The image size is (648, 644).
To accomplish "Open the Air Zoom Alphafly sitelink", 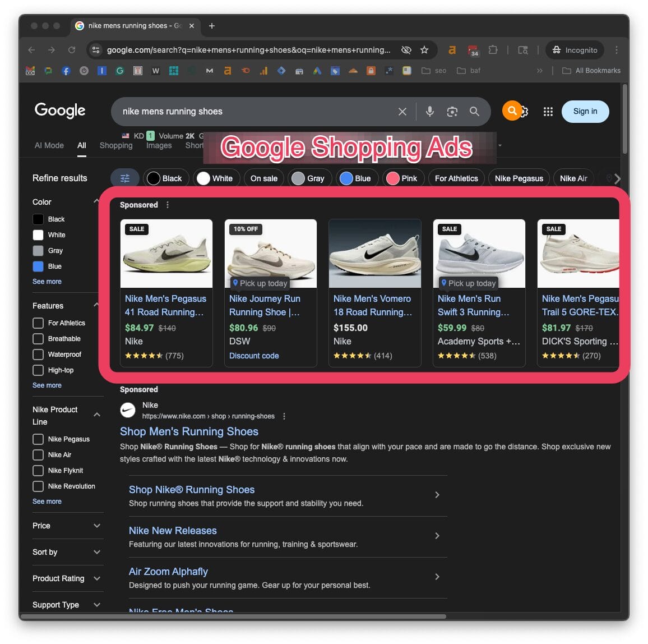I will (x=168, y=572).
